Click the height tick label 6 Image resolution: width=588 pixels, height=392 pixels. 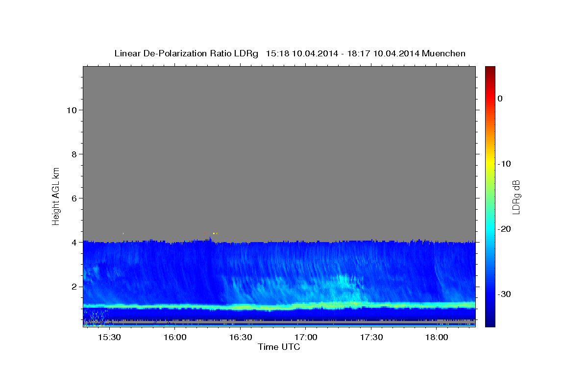73,198
